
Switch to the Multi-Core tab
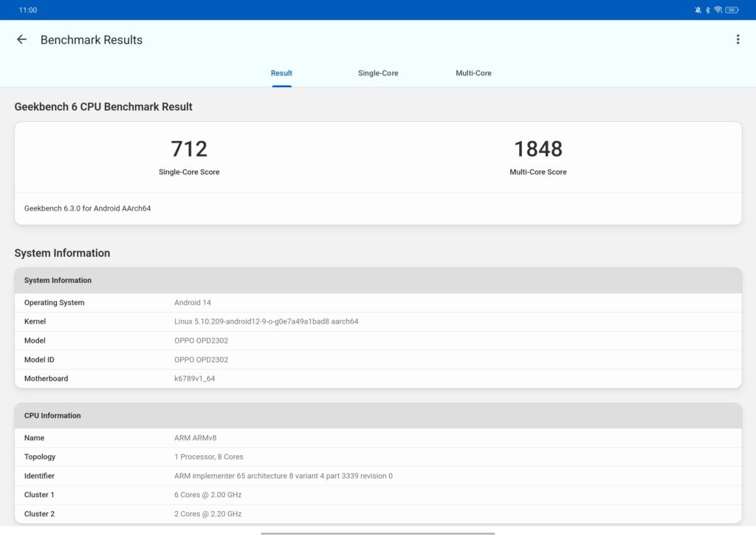coord(473,73)
